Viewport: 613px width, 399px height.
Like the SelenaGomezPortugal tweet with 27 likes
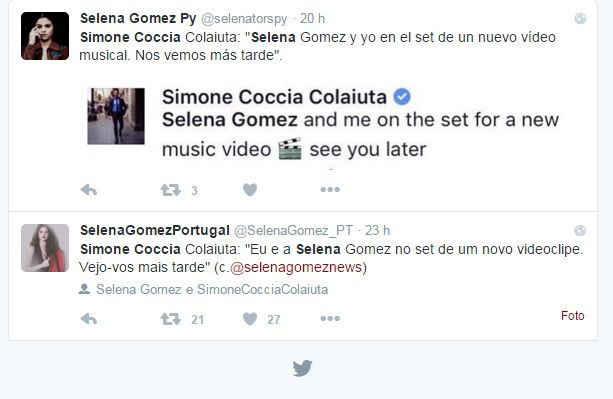click(x=250, y=319)
